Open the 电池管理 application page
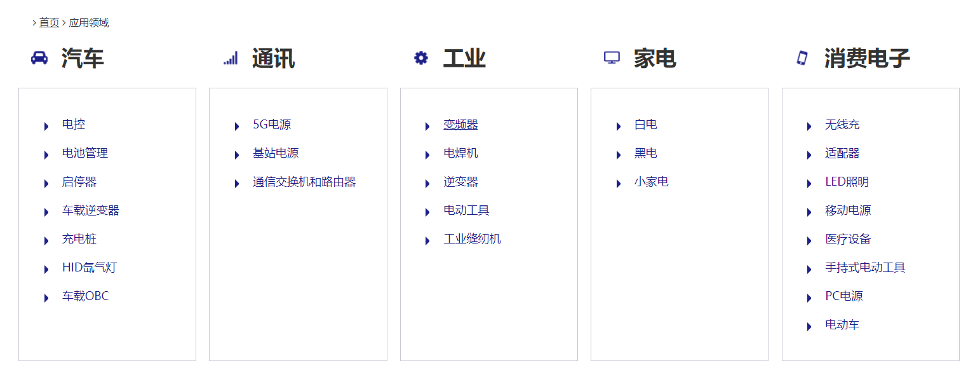The width and height of the screenshot is (980, 384). (85, 153)
